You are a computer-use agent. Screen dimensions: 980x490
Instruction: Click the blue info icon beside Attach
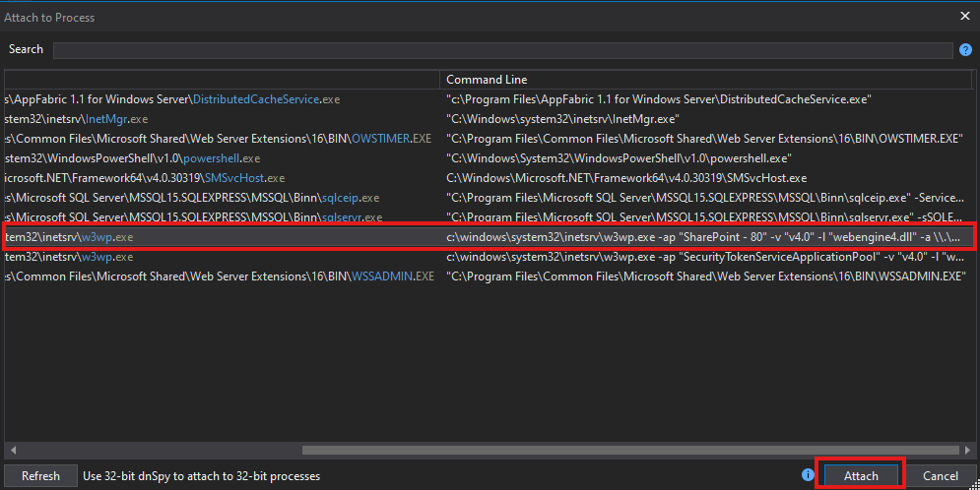pos(808,475)
